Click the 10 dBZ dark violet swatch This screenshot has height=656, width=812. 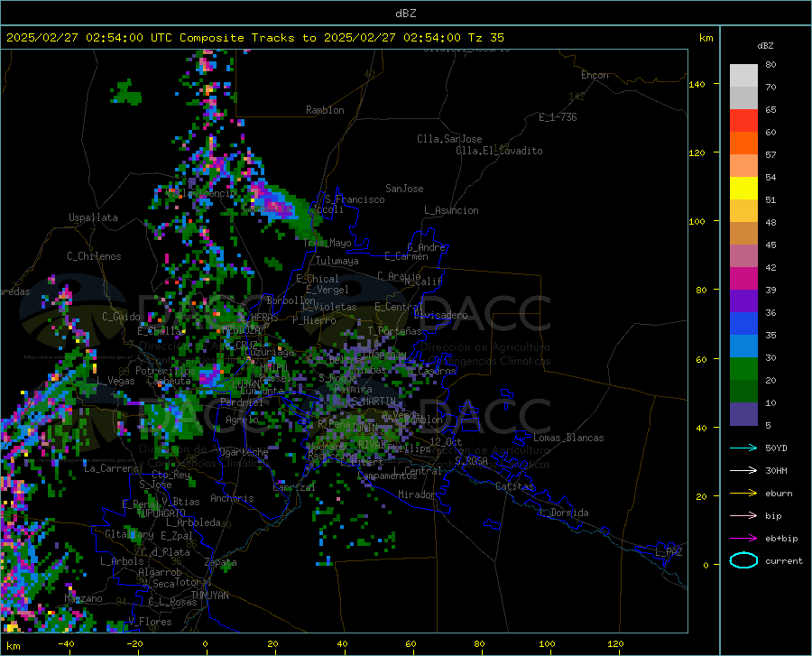(x=743, y=413)
